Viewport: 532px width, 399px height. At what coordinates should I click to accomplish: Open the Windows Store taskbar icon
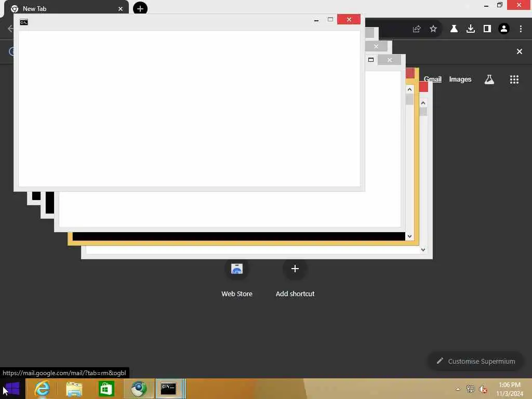point(106,389)
